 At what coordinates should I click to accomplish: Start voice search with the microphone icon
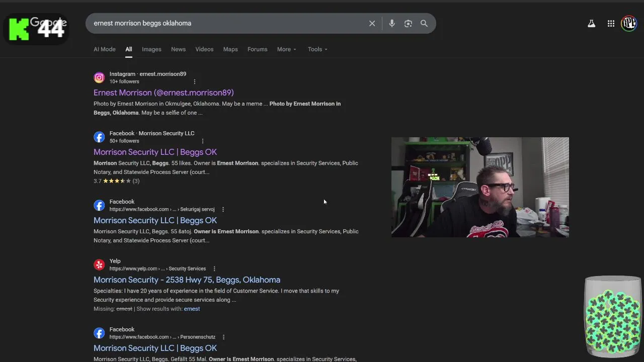pos(392,23)
